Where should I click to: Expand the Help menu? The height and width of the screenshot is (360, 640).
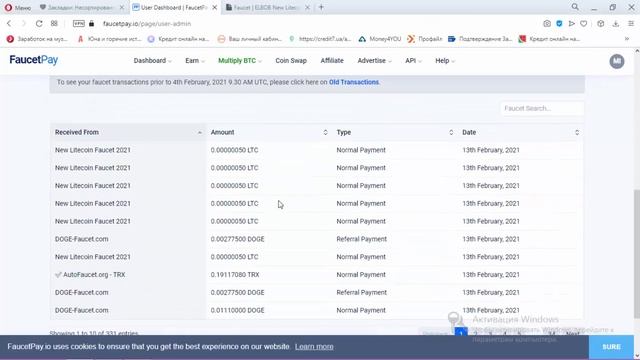point(445,60)
